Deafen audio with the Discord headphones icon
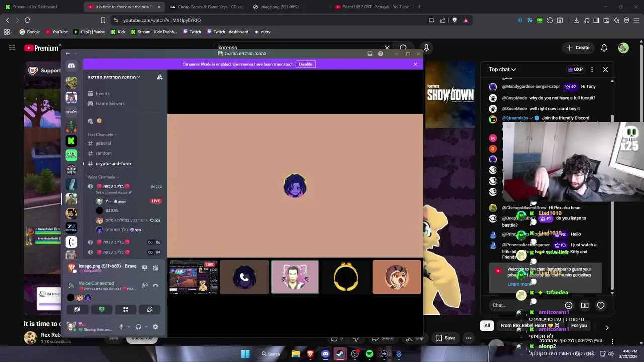Viewport: 644px width, 362px height. tap(138, 327)
